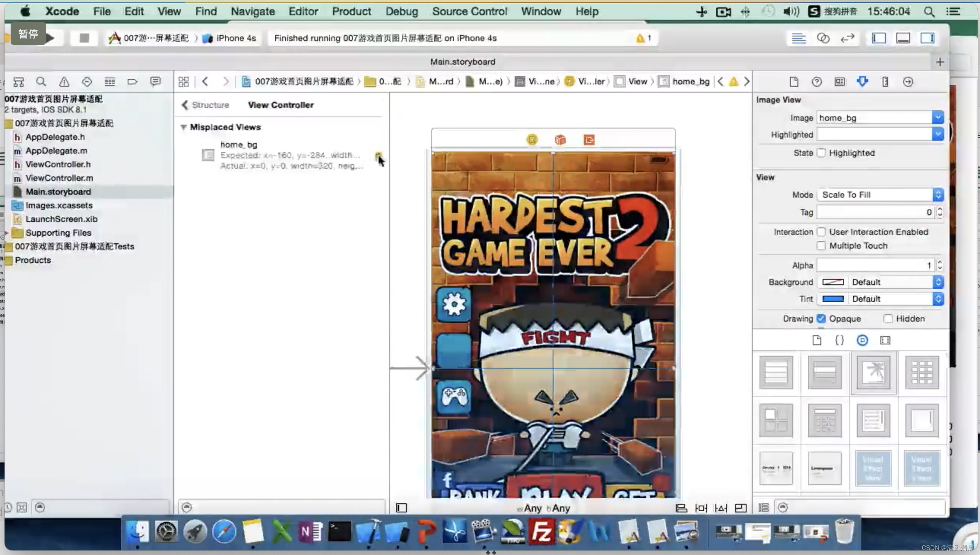The height and width of the screenshot is (555, 980).
Task: Add a new tab with plus button
Action: tap(940, 62)
